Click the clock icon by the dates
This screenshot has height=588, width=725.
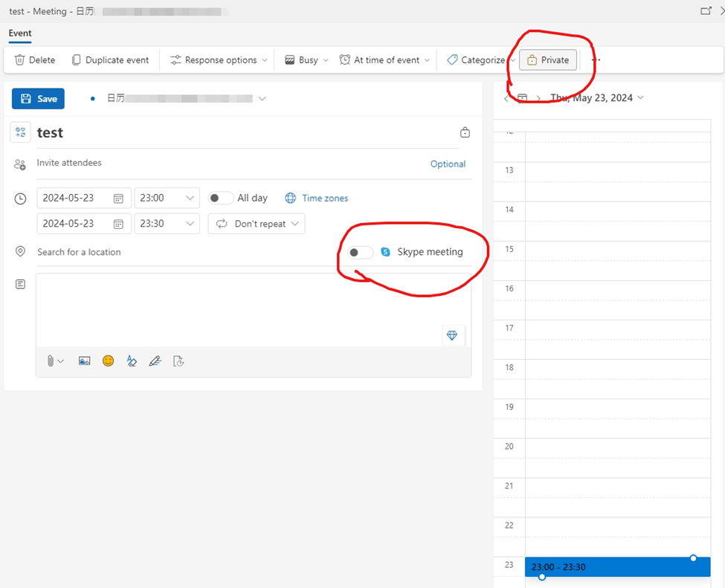pyautogui.click(x=20, y=198)
